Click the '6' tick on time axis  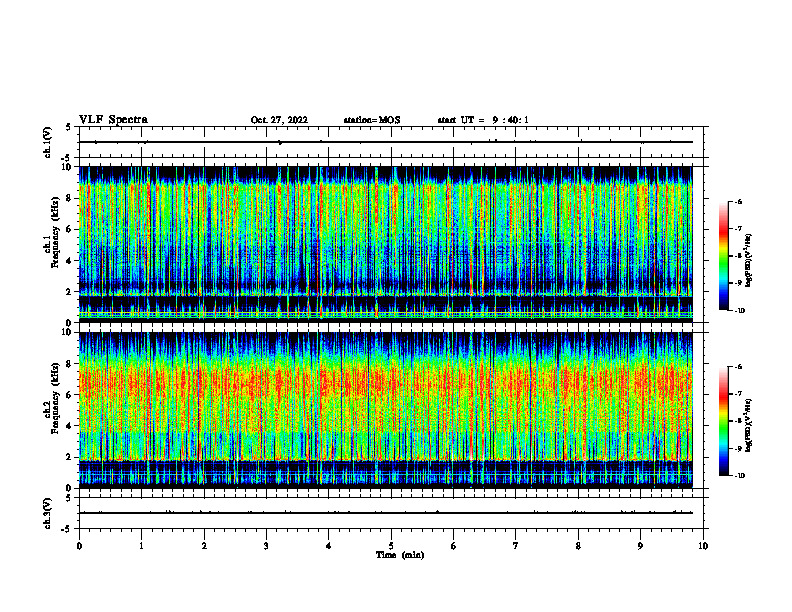pos(454,546)
